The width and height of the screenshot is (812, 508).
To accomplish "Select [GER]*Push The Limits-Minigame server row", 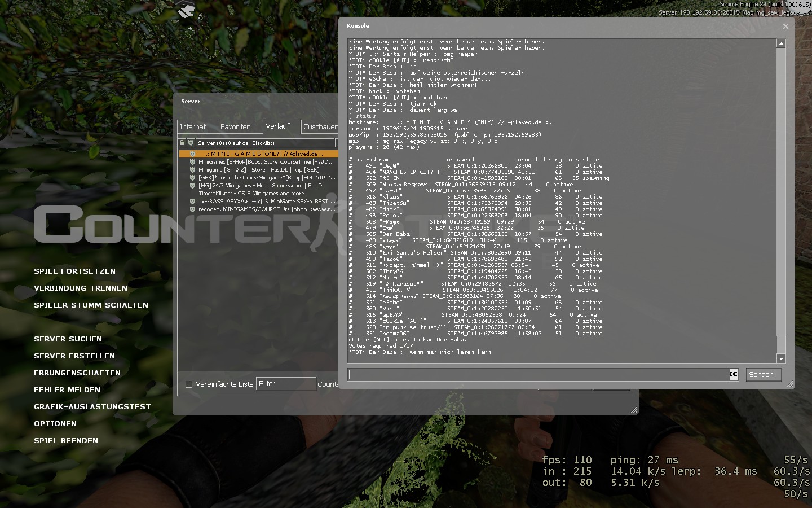I will tap(258, 177).
